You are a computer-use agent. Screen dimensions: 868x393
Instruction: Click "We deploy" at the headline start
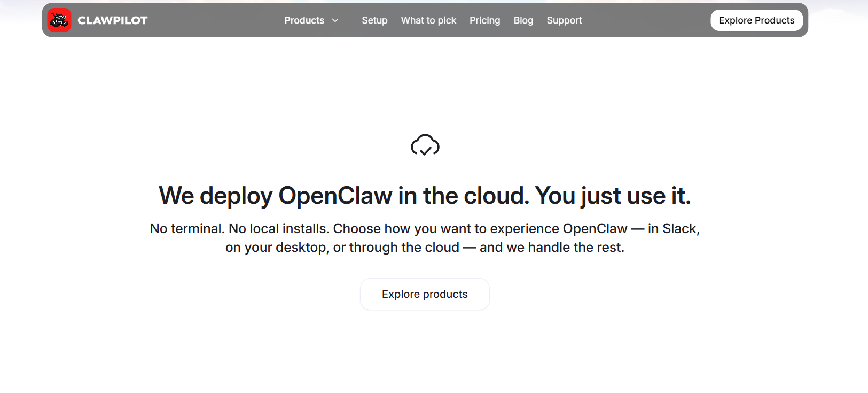click(x=216, y=196)
